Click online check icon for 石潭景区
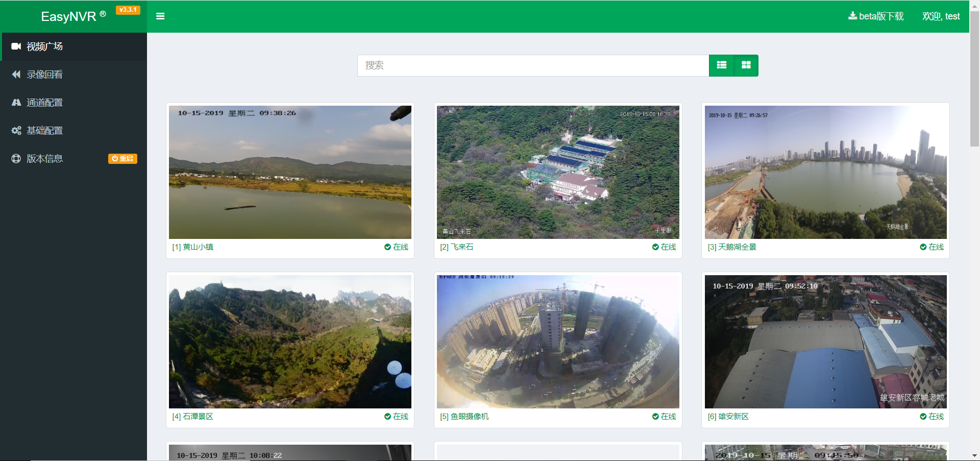 click(x=387, y=417)
